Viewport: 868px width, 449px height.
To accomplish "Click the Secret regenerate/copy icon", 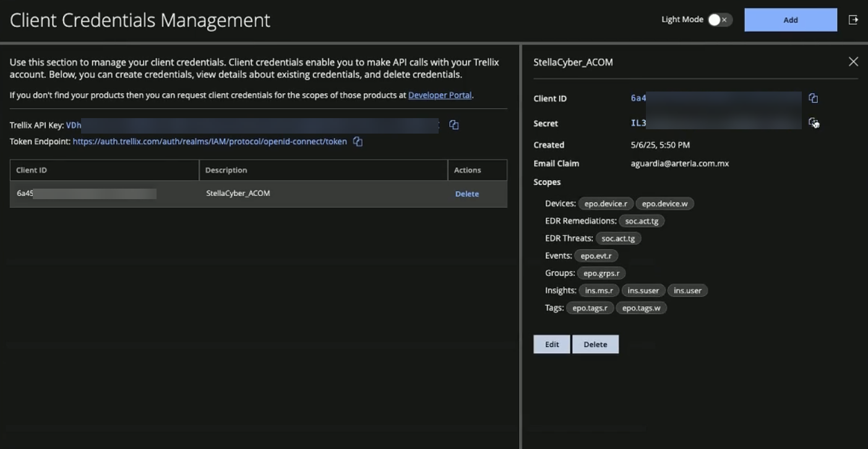I will [814, 122].
